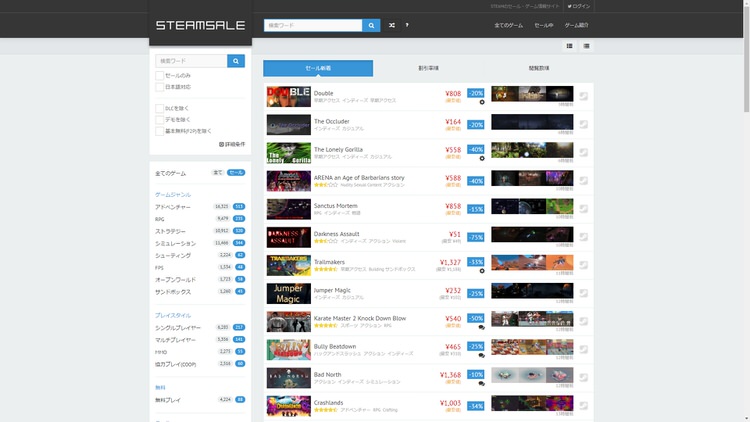This screenshot has height=422, width=750.
Task: Tick the セールのみ checkbox
Action: pyautogui.click(x=159, y=76)
